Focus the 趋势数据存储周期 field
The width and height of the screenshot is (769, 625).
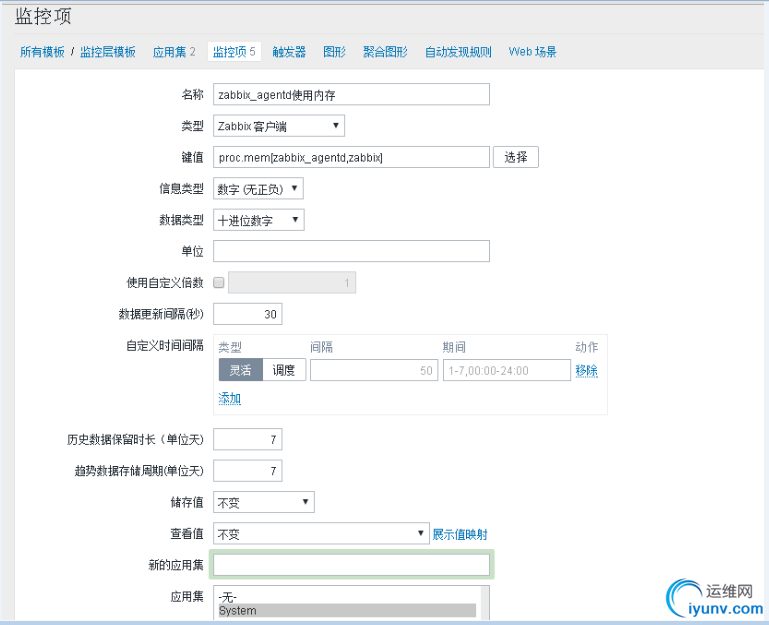248,471
